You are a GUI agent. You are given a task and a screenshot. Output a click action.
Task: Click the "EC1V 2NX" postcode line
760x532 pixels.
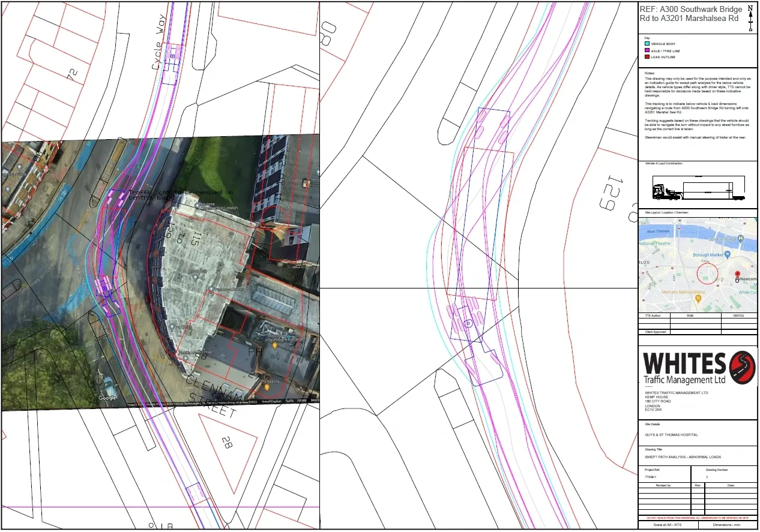(x=653, y=410)
